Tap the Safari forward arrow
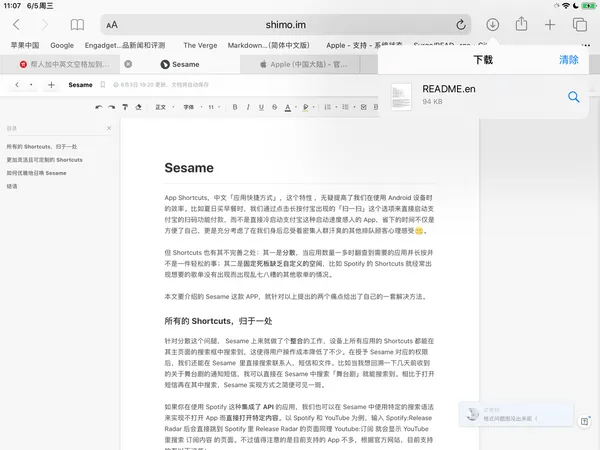Image resolution: width=600 pixels, height=450 pixels. (x=45, y=25)
